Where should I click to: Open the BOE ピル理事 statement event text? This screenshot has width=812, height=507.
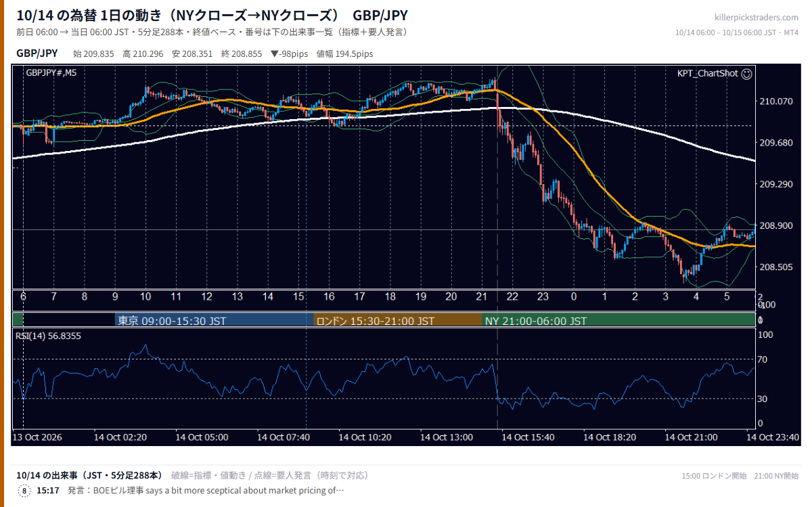pyautogui.click(x=206, y=491)
